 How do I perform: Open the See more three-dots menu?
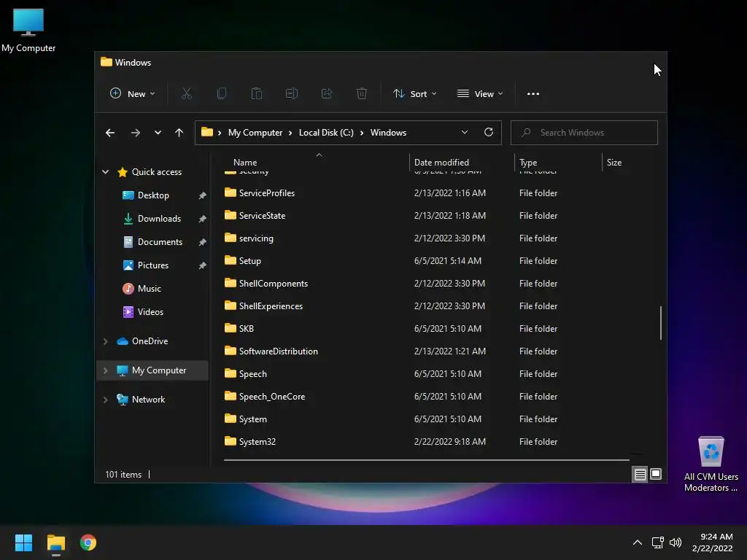pos(533,94)
